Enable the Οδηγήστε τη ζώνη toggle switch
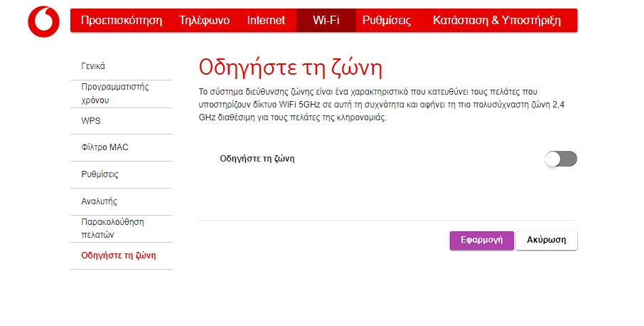The height and width of the screenshot is (326, 644). coord(561,159)
